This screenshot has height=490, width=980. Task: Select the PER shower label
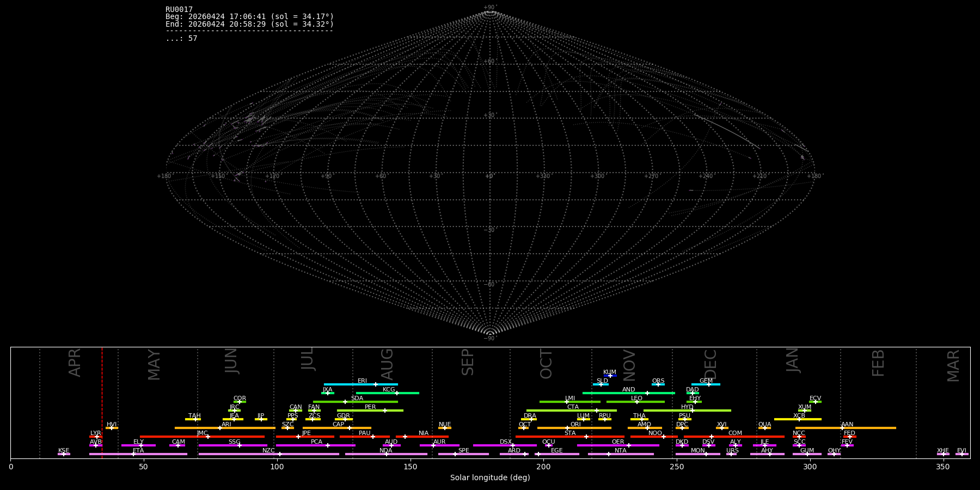370,407
